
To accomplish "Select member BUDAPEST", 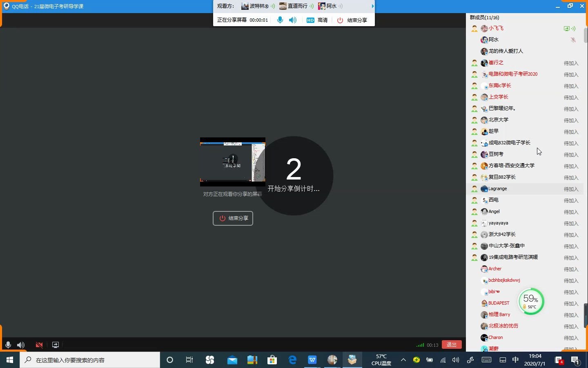I will click(499, 303).
